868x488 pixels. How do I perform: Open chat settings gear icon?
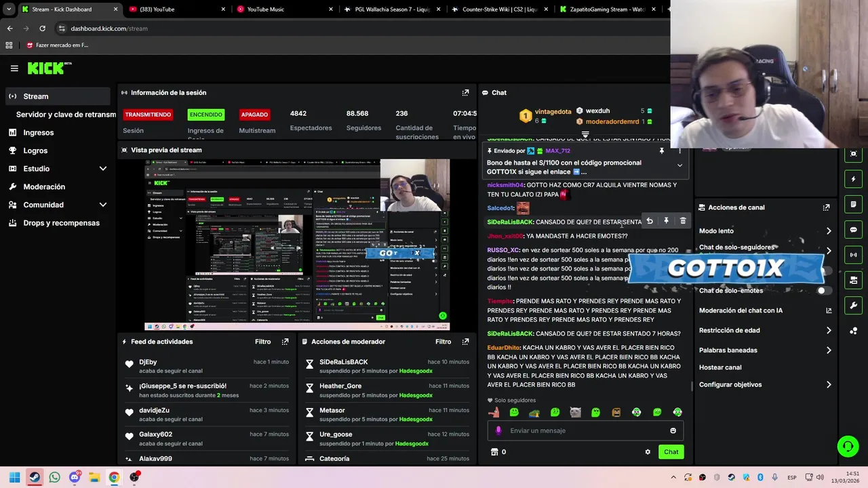648,452
